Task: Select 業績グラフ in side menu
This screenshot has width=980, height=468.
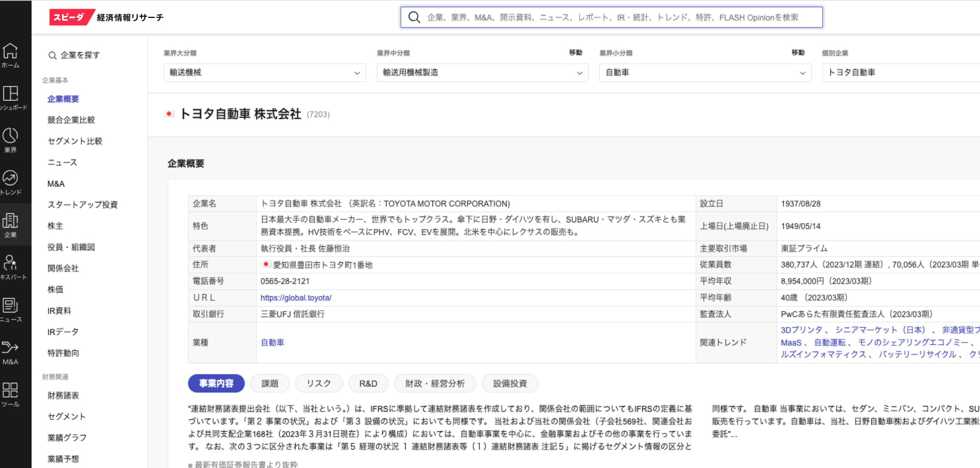Action: [x=67, y=438]
